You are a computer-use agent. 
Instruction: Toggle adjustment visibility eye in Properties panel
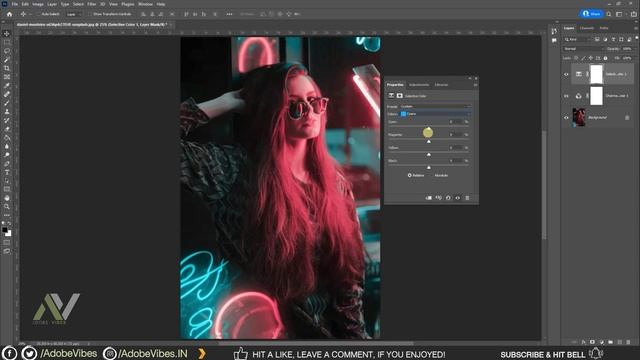(x=458, y=198)
